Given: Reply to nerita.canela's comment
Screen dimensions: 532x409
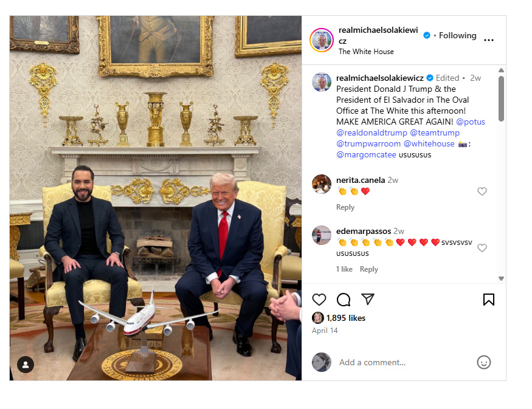Looking at the screenshot, I should coord(345,207).
